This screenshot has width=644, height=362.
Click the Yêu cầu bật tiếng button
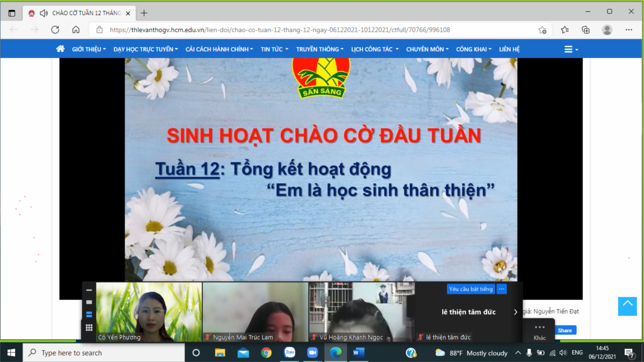coord(471,289)
